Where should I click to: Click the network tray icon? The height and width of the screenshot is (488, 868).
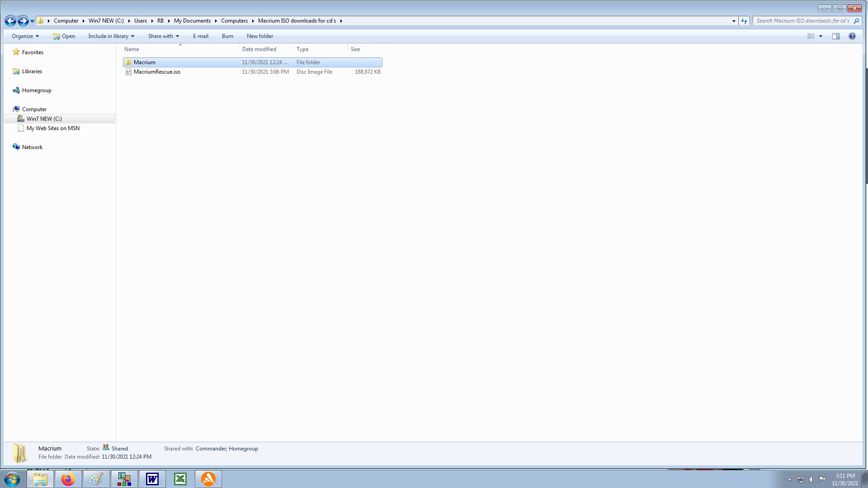coord(801,479)
